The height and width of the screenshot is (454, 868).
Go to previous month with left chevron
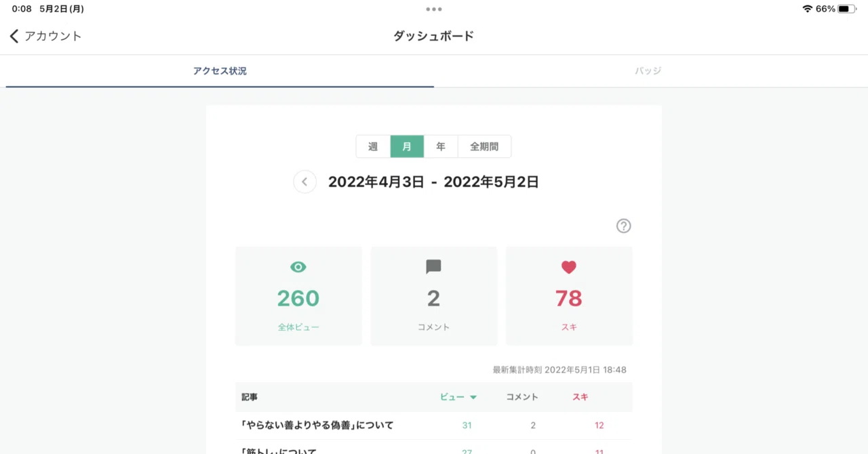[305, 182]
